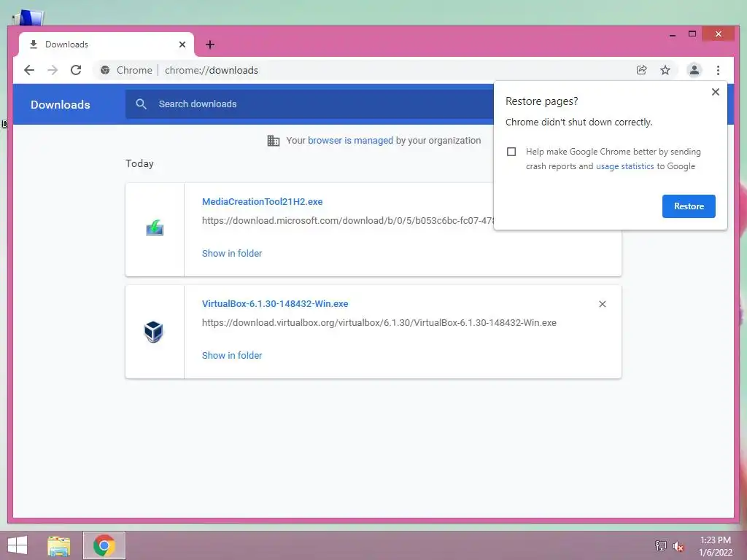Click the Chrome site info icon
747x560 pixels.
tap(105, 71)
